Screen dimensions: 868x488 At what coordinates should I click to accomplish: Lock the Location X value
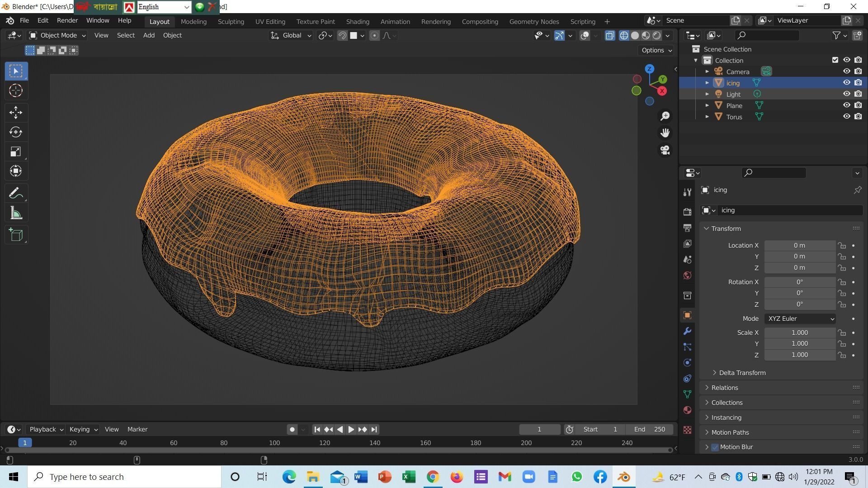tap(842, 246)
